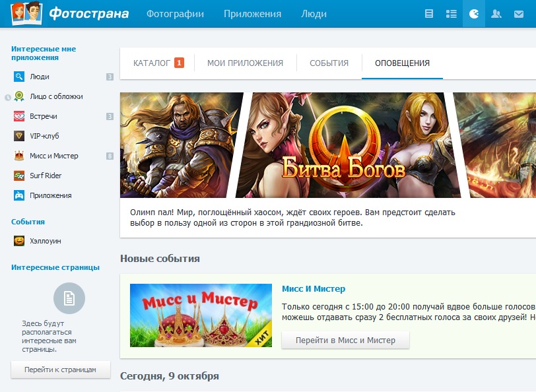The image size is (536, 392).
Task: Open the messages envelope icon
Action: point(519,14)
